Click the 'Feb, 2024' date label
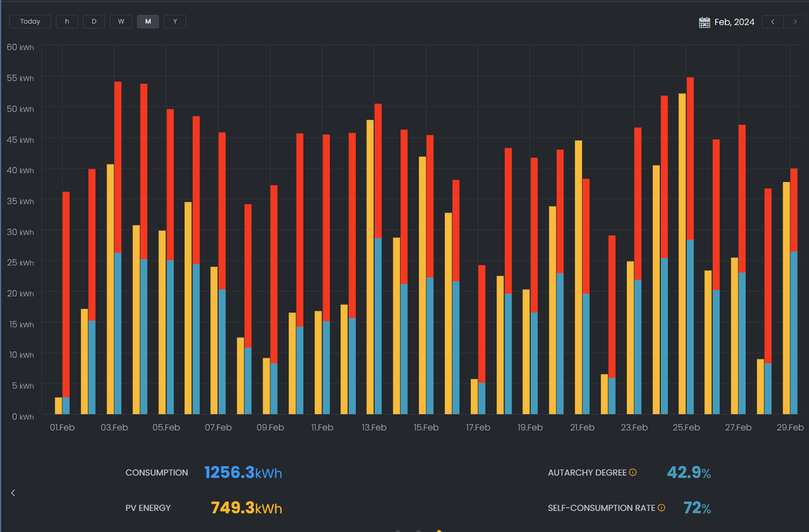The width and height of the screenshot is (809, 532). pyautogui.click(x=735, y=22)
